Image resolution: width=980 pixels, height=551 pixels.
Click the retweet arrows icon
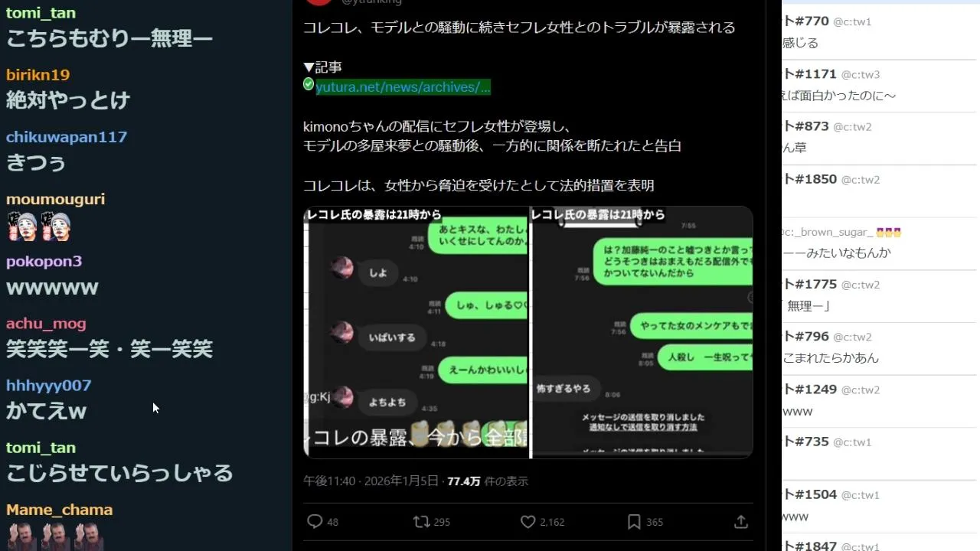421,522
